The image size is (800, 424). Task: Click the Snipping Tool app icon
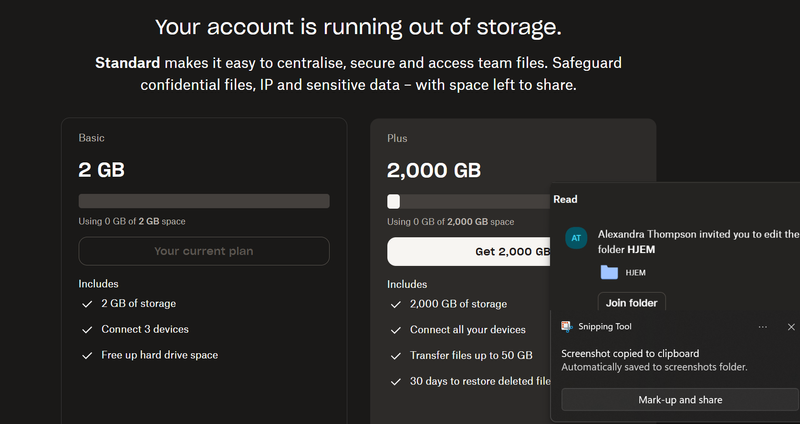(567, 326)
